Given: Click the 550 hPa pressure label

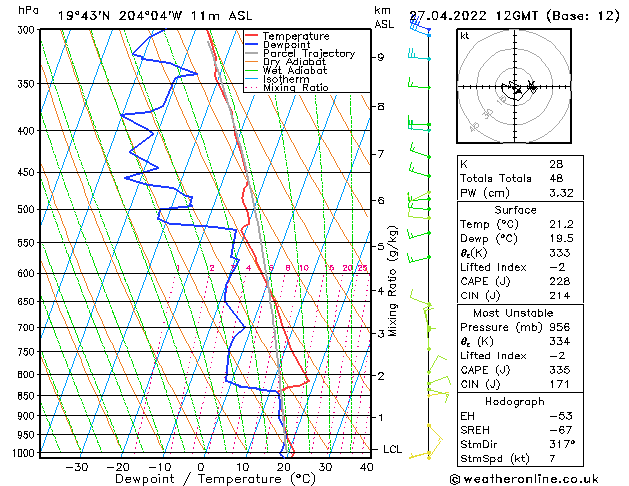Looking at the screenshot, I should coord(28,243).
